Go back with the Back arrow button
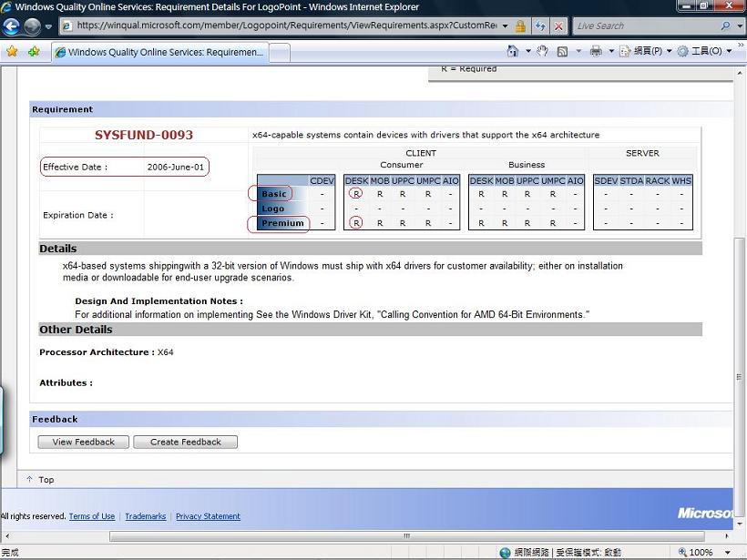The width and height of the screenshot is (747, 560). [11, 26]
